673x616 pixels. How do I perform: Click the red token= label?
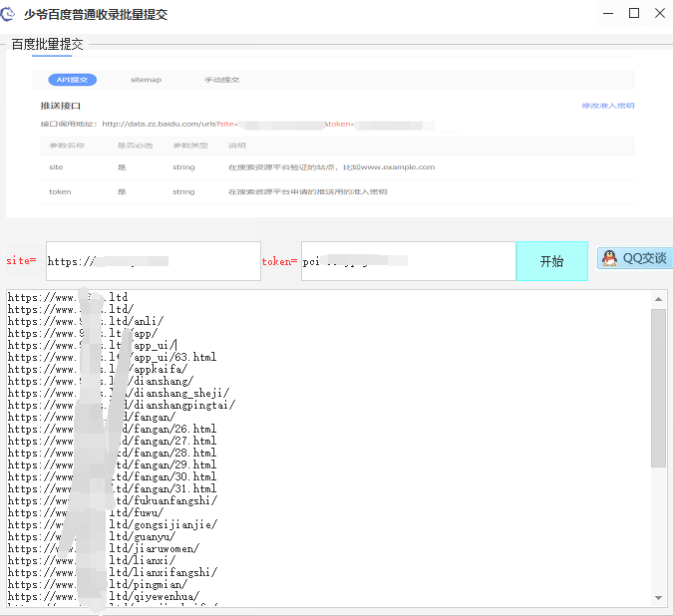click(279, 261)
